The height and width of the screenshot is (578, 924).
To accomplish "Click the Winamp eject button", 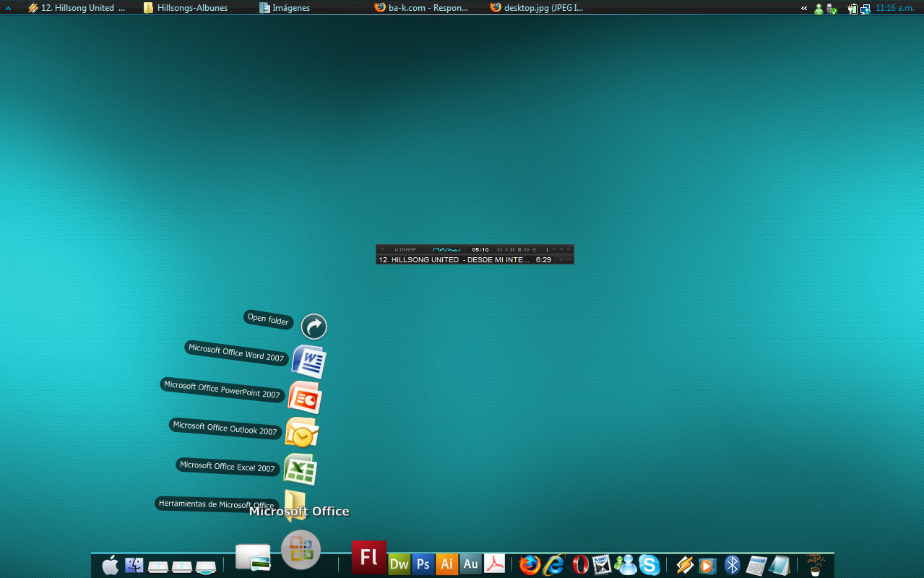I will click(x=535, y=249).
